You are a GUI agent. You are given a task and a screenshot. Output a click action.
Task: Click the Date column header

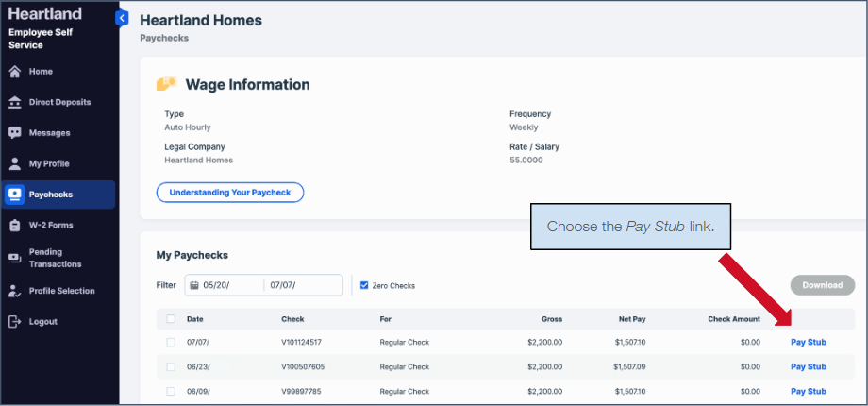195,319
